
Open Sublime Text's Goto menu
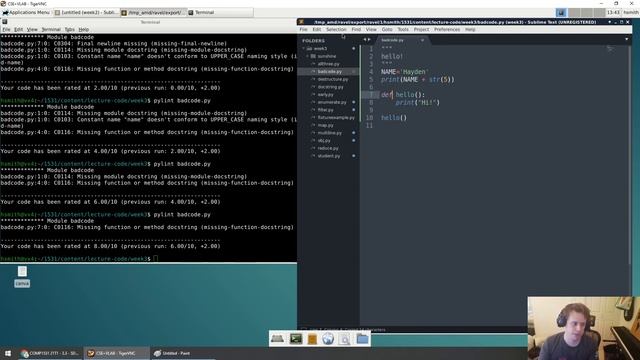(x=387, y=29)
